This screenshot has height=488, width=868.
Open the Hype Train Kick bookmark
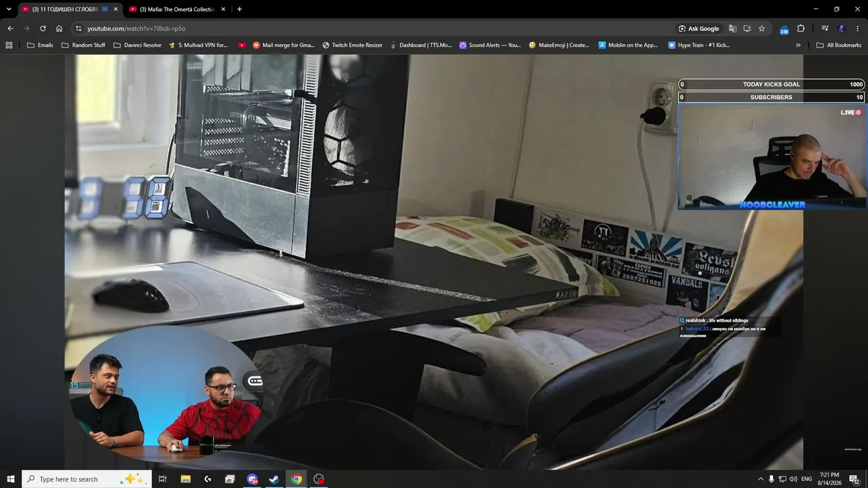click(698, 45)
